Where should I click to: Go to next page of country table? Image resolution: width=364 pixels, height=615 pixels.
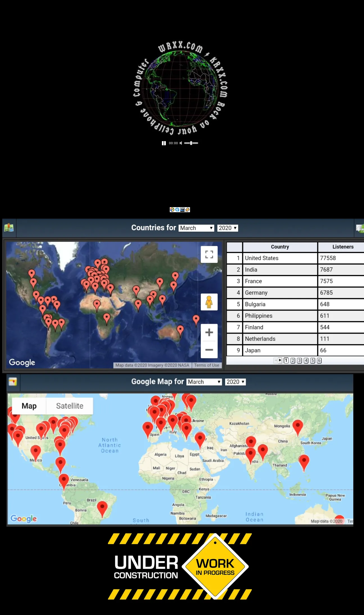[280, 360]
